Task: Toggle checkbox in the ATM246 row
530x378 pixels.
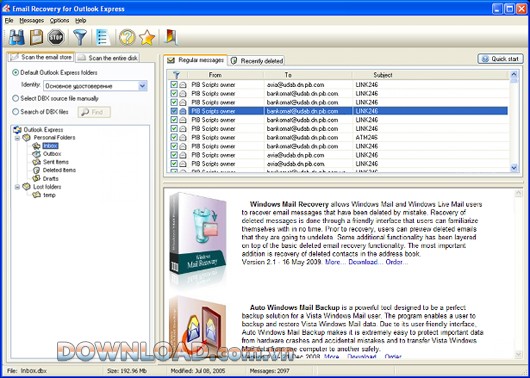Action: tap(174, 137)
